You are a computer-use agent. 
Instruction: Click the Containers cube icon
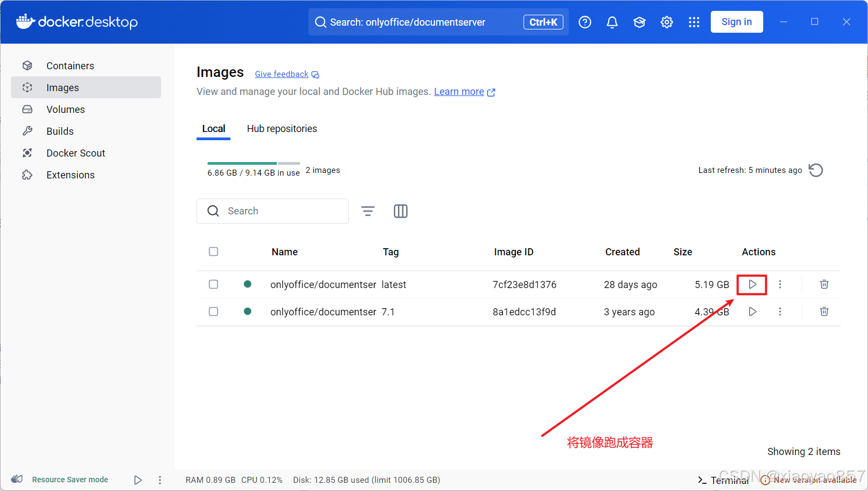click(x=27, y=65)
